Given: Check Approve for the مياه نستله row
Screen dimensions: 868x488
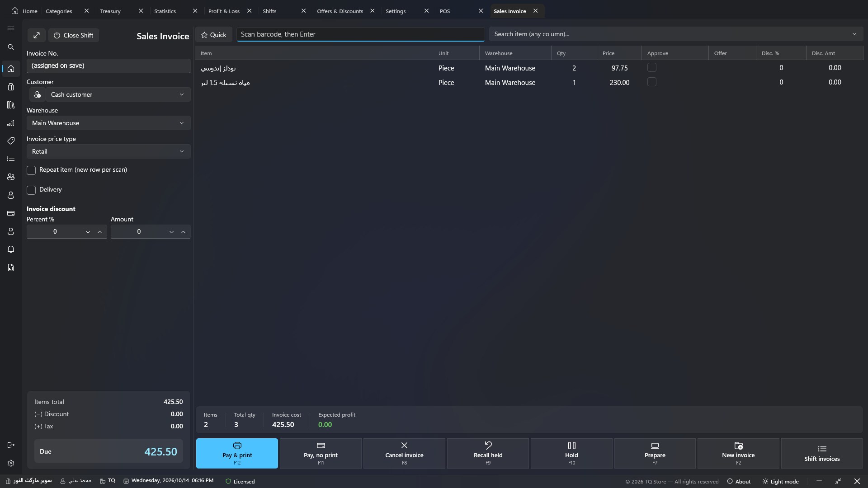Looking at the screenshot, I should pos(651,82).
